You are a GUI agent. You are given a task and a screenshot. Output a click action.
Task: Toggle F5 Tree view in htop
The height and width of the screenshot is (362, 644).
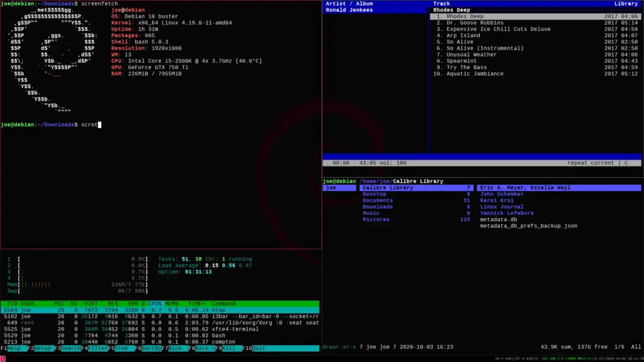tap(121, 348)
